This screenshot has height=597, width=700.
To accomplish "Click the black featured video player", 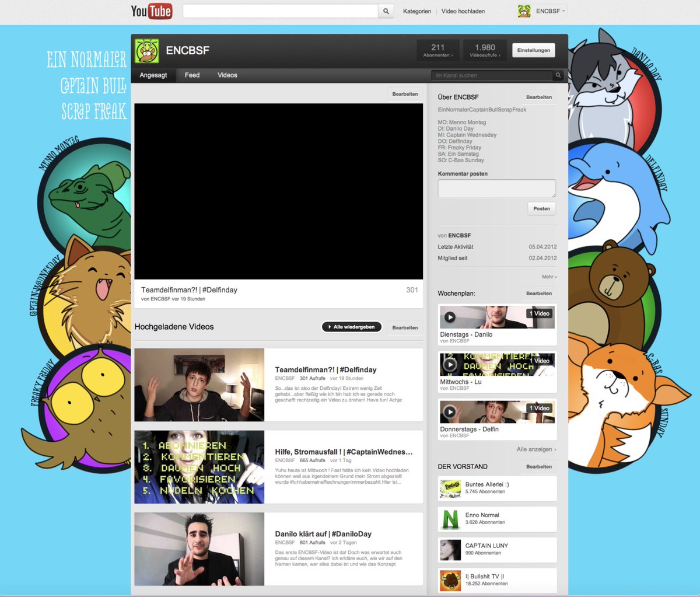I will 279,191.
